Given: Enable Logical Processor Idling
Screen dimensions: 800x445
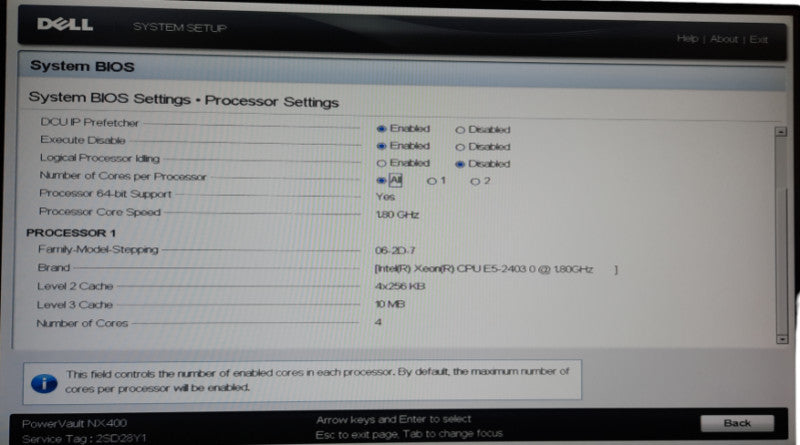Looking at the screenshot, I should click(x=381, y=163).
